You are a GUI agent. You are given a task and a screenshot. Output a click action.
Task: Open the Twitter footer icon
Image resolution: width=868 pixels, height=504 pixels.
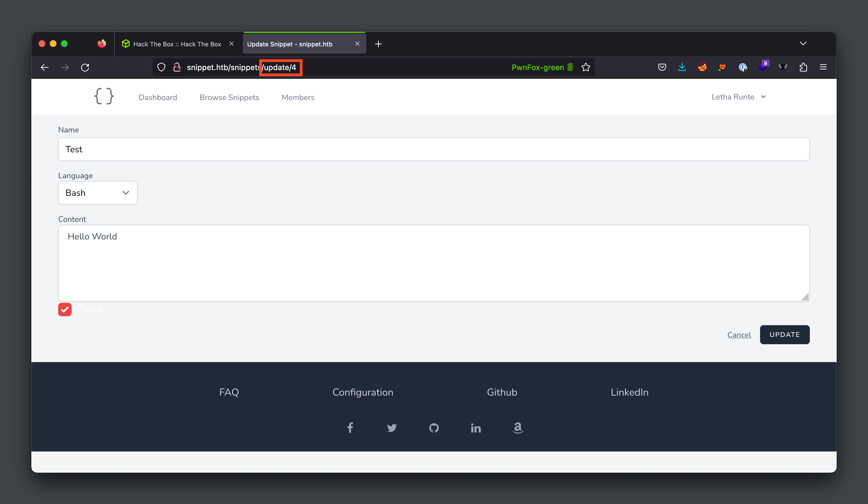pyautogui.click(x=391, y=428)
